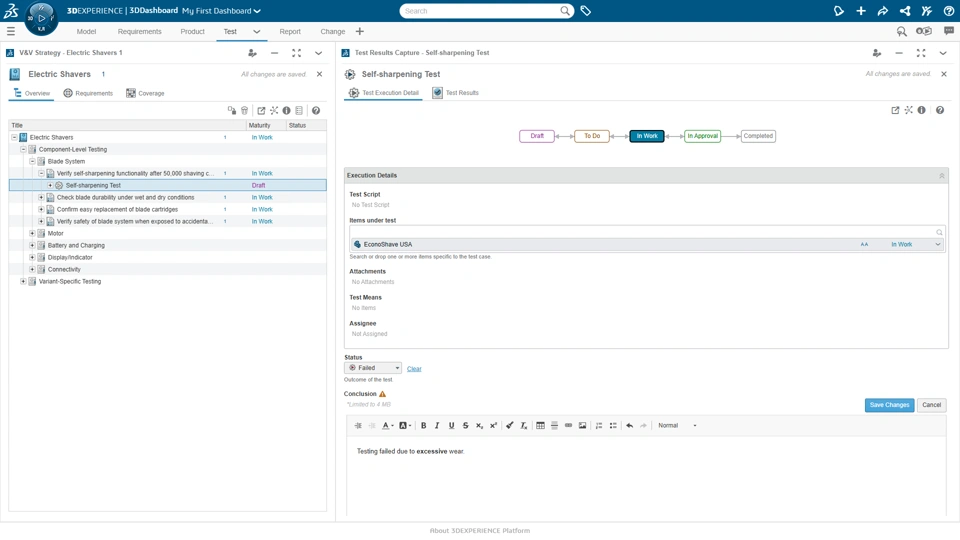
Task: Expand the EconoShave USA item chevron
Action: [x=937, y=244]
